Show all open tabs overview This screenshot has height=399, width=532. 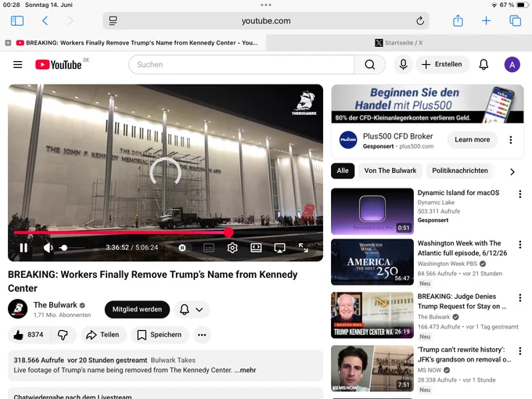pos(515,20)
